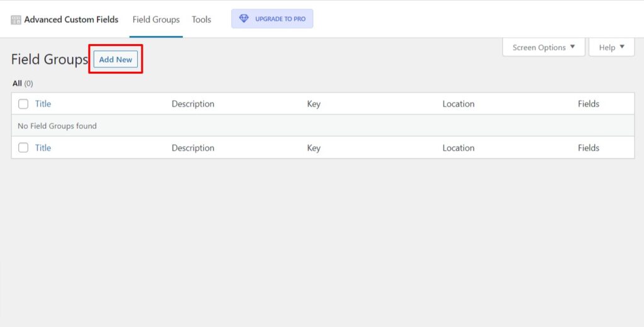This screenshot has height=327, width=644.
Task: Open the Tools tab
Action: coord(201,19)
